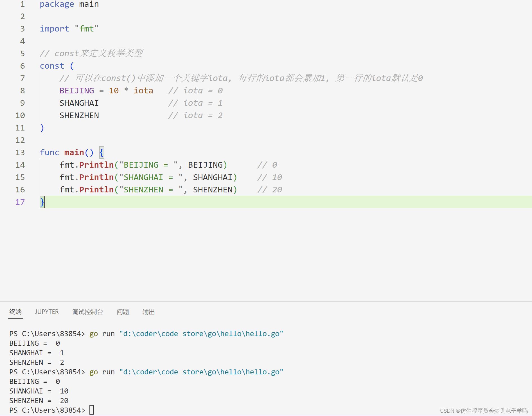Image resolution: width=532 pixels, height=416 pixels.
Task: Click Println on line 14
Action: tap(96, 165)
